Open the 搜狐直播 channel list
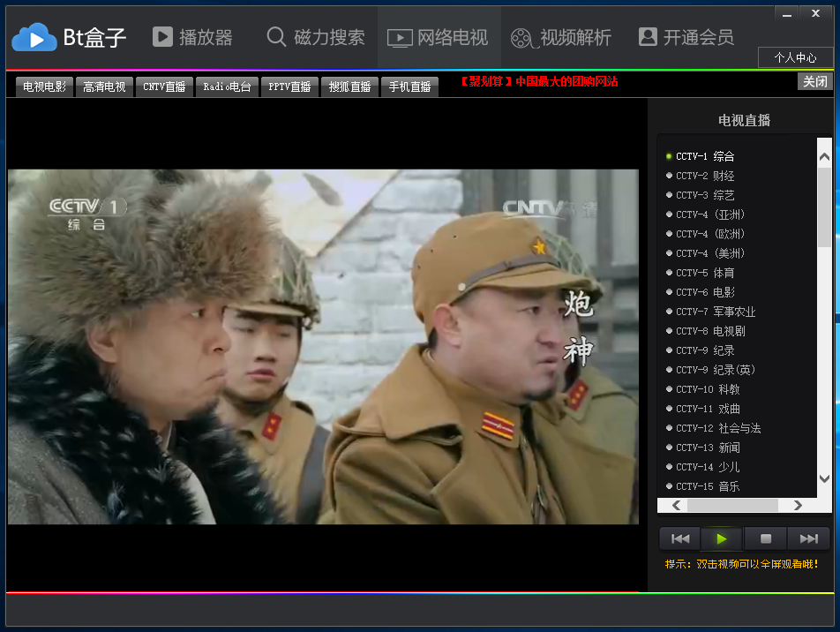The height and width of the screenshot is (632, 840). pyautogui.click(x=350, y=87)
